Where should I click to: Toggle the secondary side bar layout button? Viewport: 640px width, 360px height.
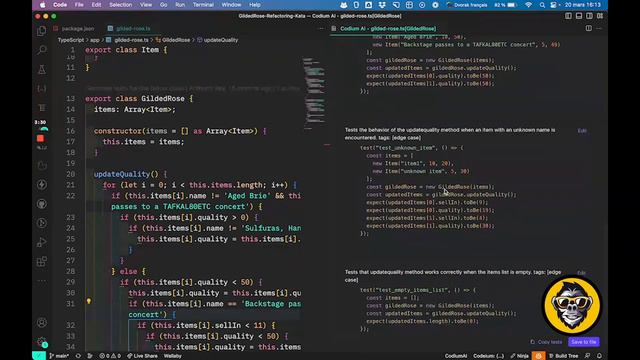pos(589,16)
